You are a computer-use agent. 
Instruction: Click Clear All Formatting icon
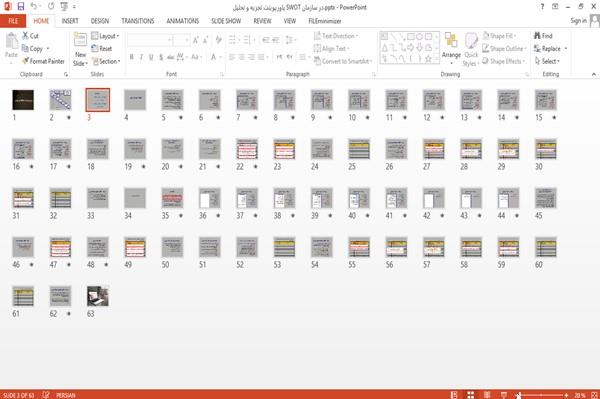pyautogui.click(x=218, y=40)
